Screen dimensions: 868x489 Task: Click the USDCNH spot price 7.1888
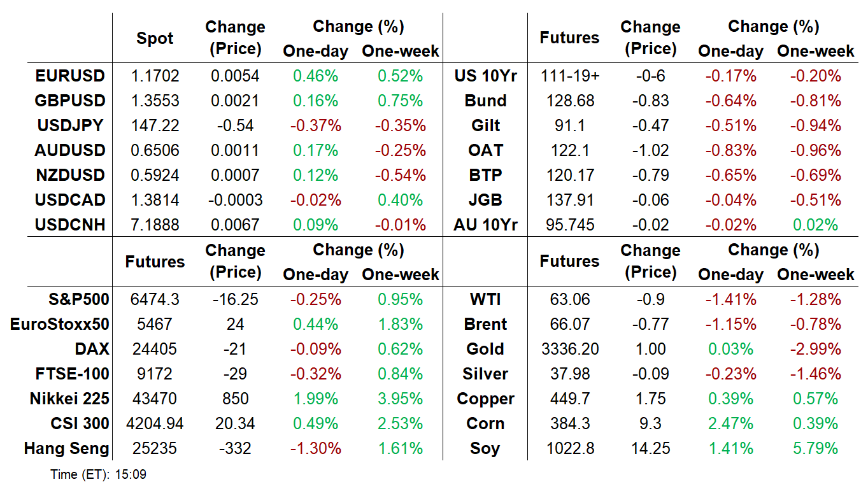coord(155,225)
